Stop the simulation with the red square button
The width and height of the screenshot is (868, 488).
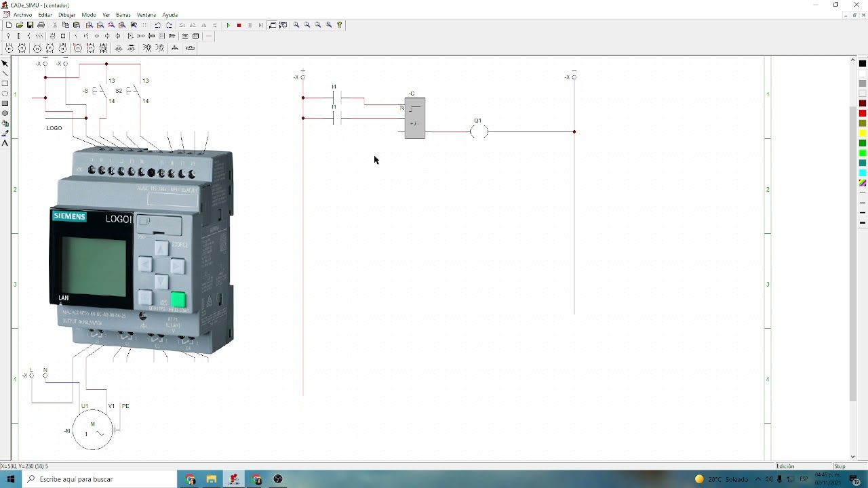[x=239, y=25]
